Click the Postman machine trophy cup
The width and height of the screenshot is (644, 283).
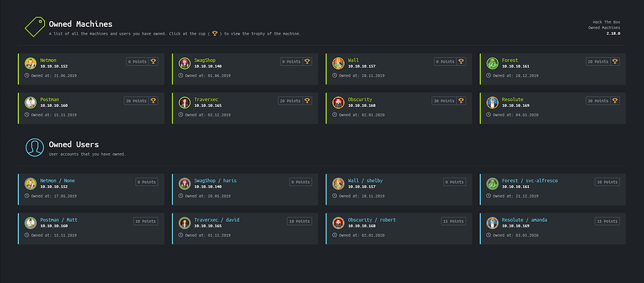[x=154, y=100]
